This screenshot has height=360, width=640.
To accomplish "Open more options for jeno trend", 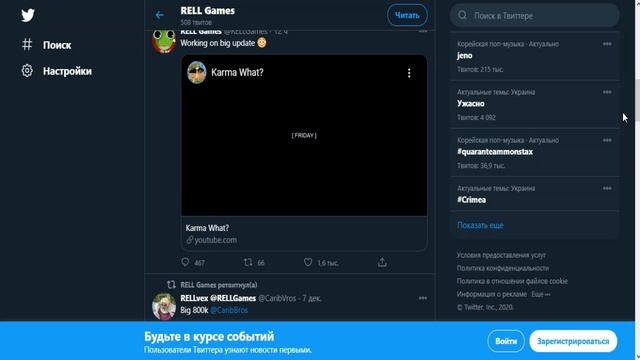I will tap(607, 44).
